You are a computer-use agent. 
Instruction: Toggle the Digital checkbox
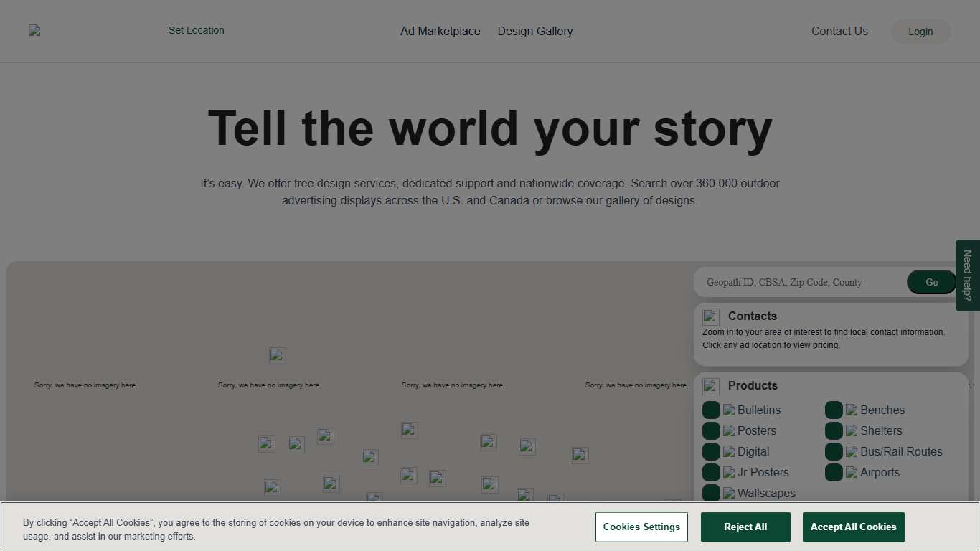(x=711, y=452)
